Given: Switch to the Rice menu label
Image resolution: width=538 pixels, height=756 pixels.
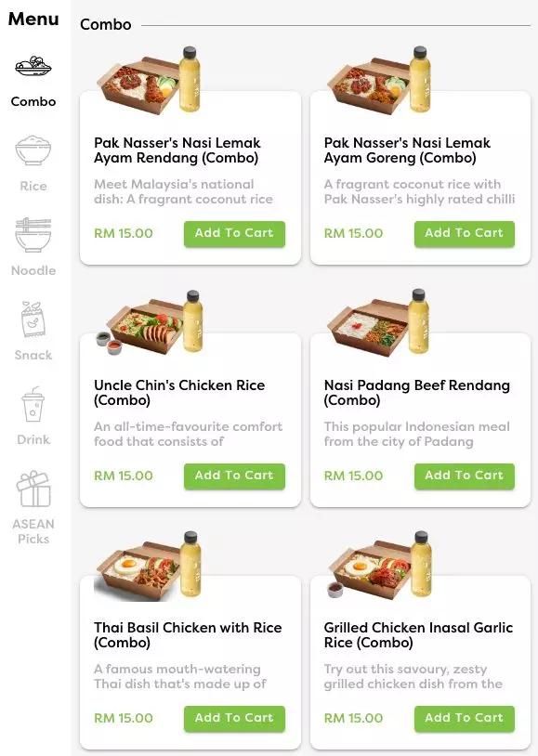Looking at the screenshot, I should tap(33, 186).
